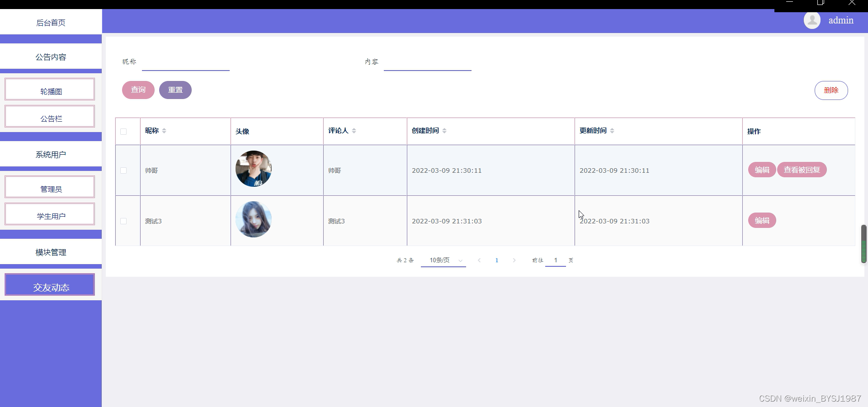
Task: Open 后台首页 in sidebar
Action: [51, 22]
